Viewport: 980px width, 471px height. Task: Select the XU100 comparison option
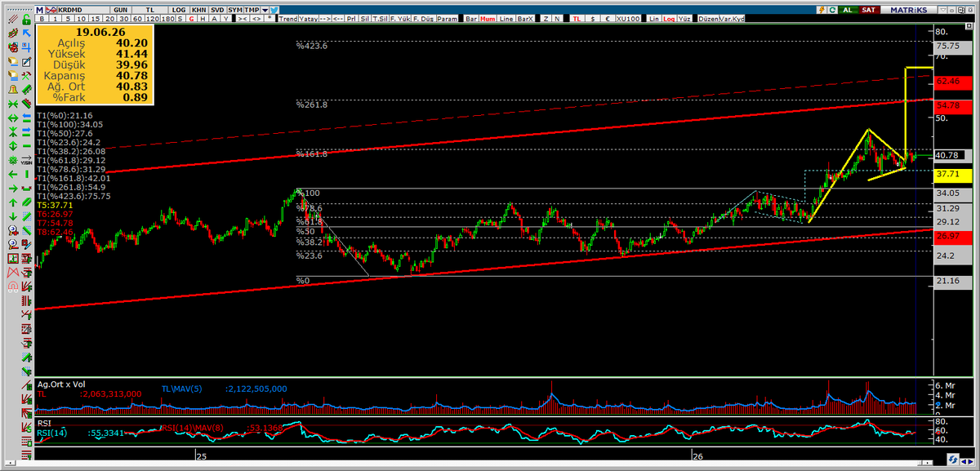point(628,19)
